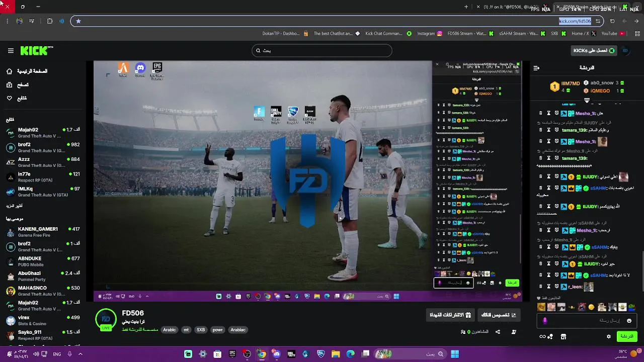
Task: Click the Kick search box
Action: pos(321,50)
